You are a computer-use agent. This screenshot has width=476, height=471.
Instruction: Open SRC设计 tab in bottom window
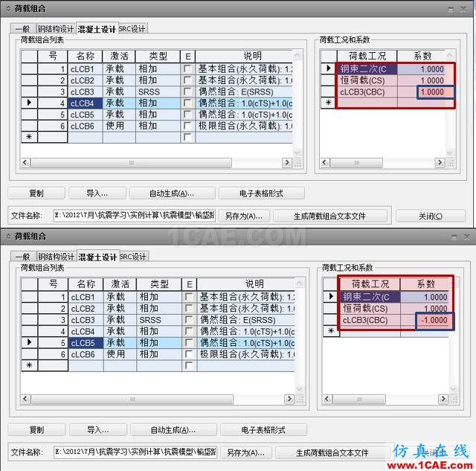(134, 257)
